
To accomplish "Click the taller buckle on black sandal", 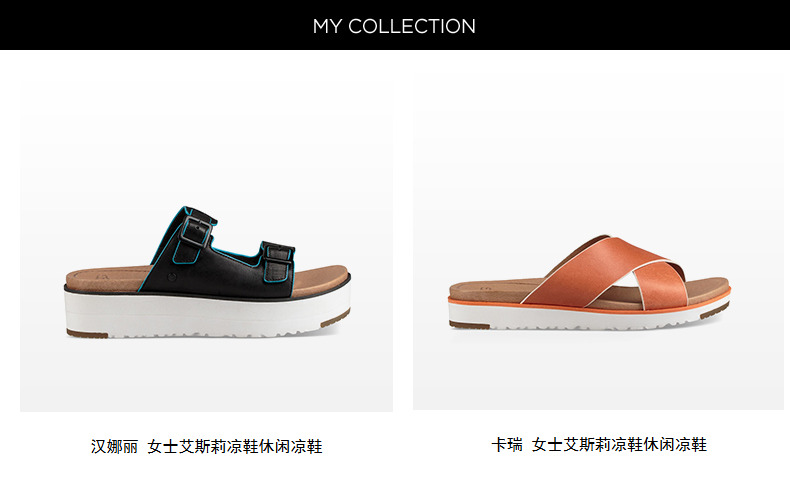I will click(194, 233).
